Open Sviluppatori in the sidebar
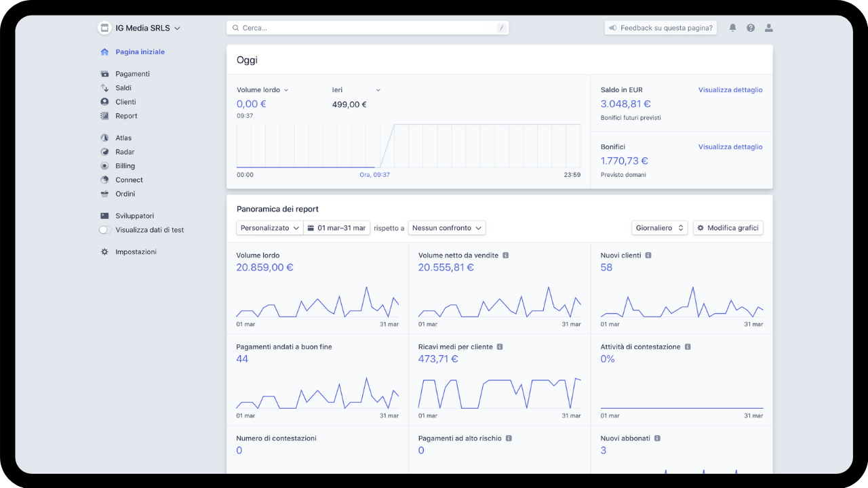868x488 pixels. 135,216
